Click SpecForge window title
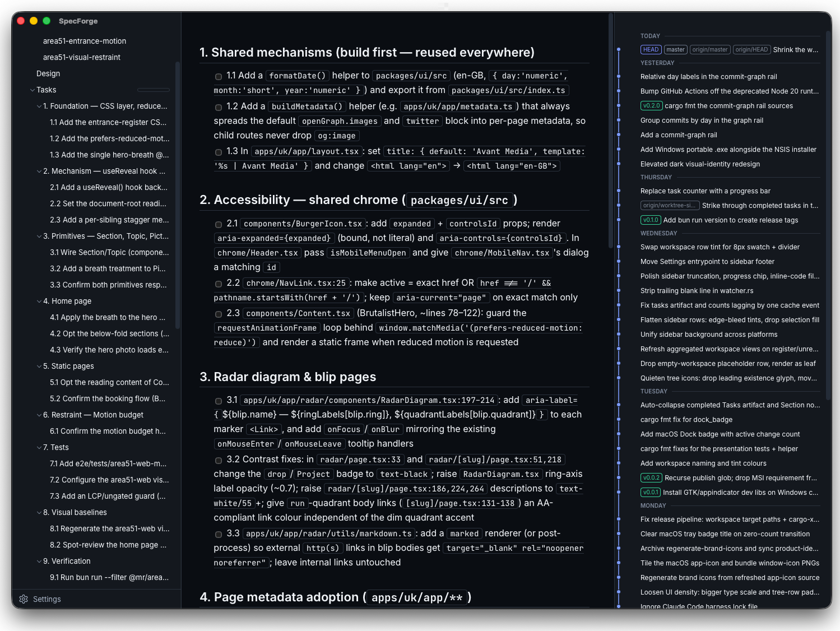The height and width of the screenshot is (631, 840). pyautogui.click(x=78, y=21)
